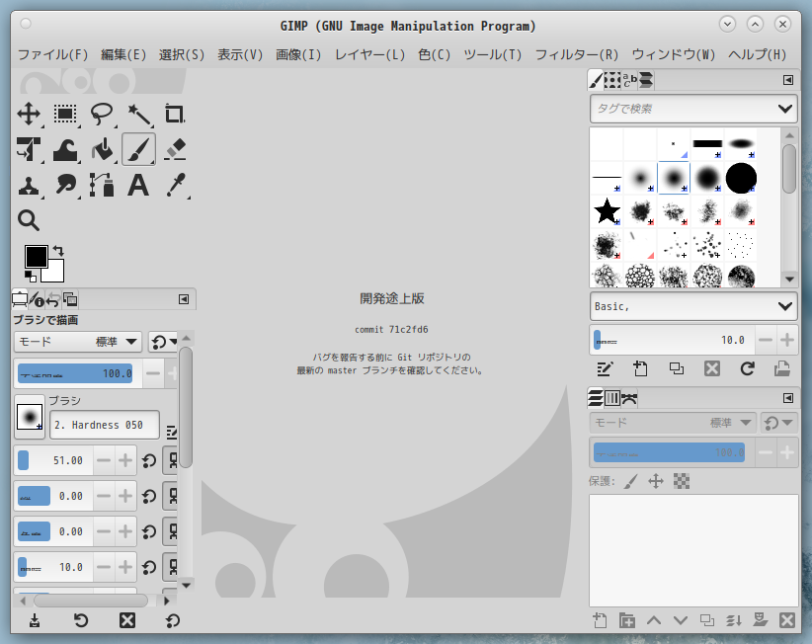This screenshot has width=812, height=644.
Task: Select the Color Picker eyedropper tool
Action: pyautogui.click(x=175, y=185)
